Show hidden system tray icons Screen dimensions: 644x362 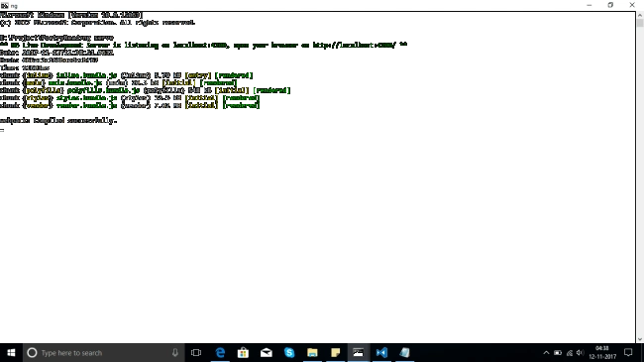(546, 352)
